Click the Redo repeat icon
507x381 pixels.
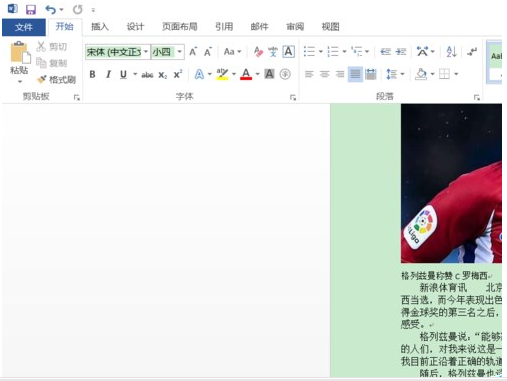77,10
